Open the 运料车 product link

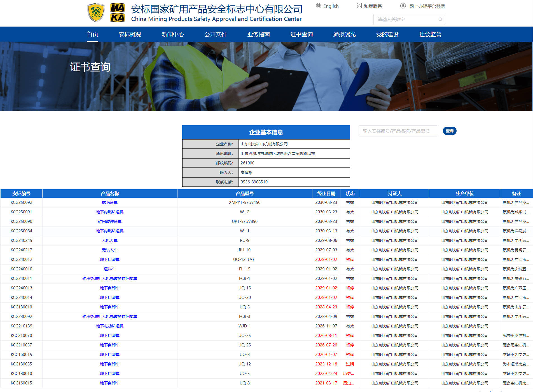click(109, 269)
